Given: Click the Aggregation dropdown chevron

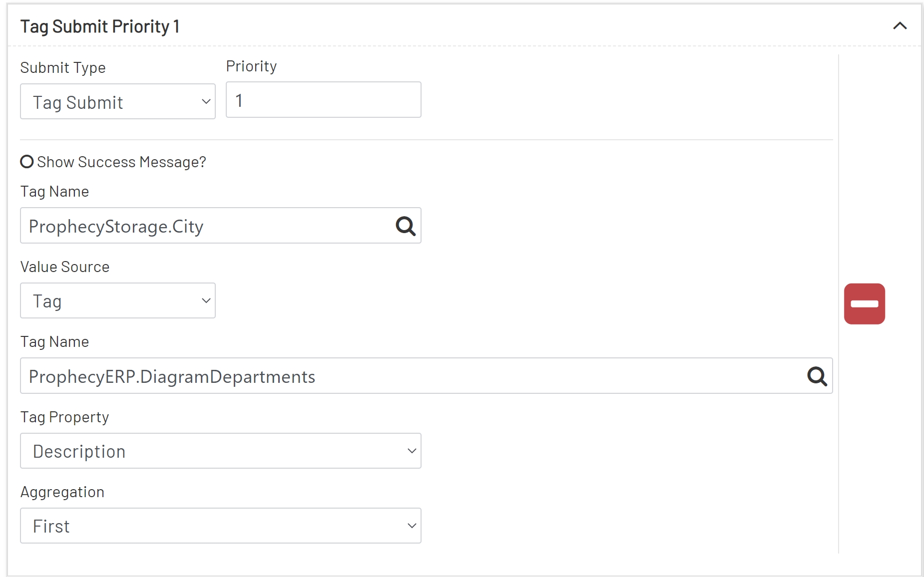Looking at the screenshot, I should tap(411, 525).
